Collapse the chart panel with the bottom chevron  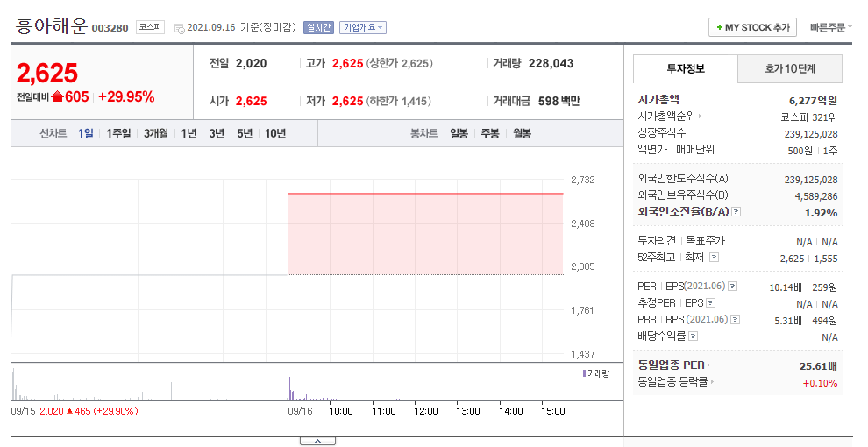(x=317, y=441)
